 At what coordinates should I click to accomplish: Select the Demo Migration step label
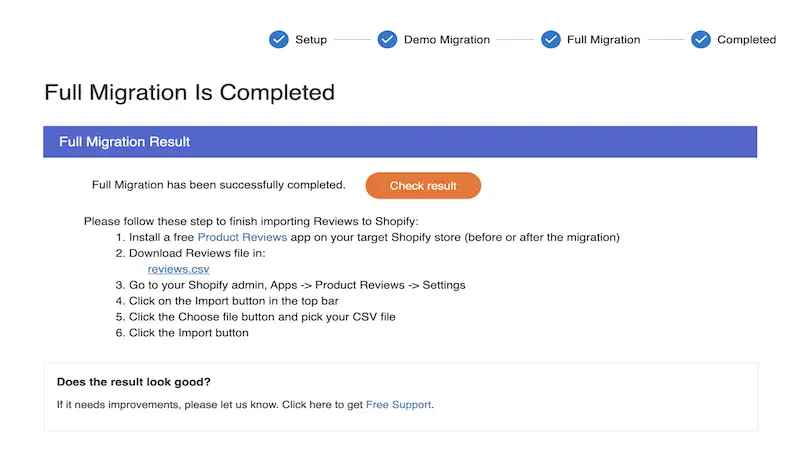point(447,40)
